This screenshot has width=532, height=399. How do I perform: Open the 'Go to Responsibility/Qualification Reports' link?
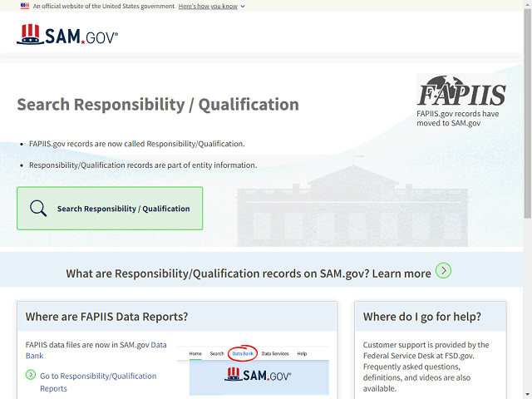click(98, 382)
